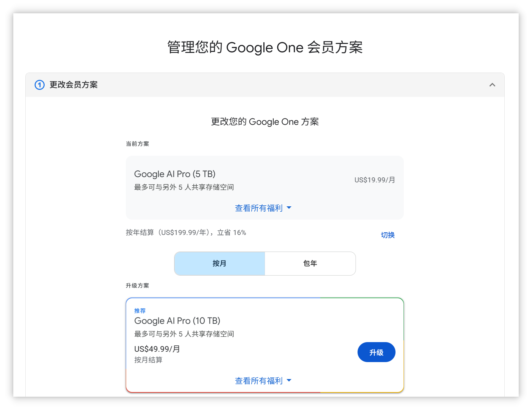Click the step 1 circle icon
532x410 pixels.
tap(40, 85)
